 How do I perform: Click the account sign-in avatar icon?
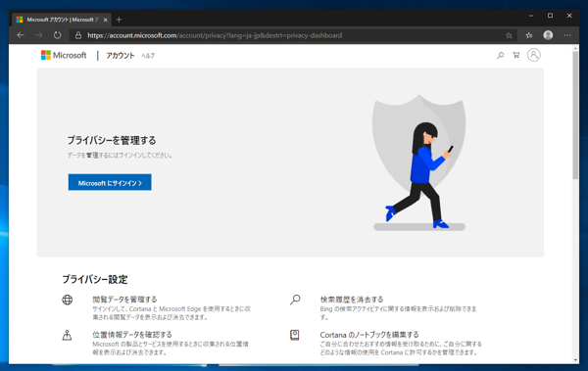(x=534, y=55)
